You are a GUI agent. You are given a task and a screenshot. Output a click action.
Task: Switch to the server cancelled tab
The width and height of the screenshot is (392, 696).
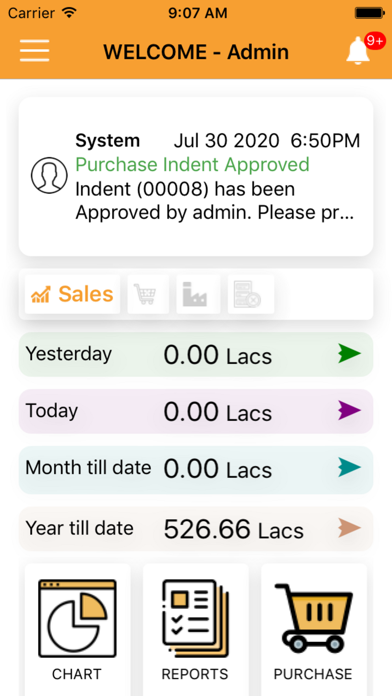point(251,294)
